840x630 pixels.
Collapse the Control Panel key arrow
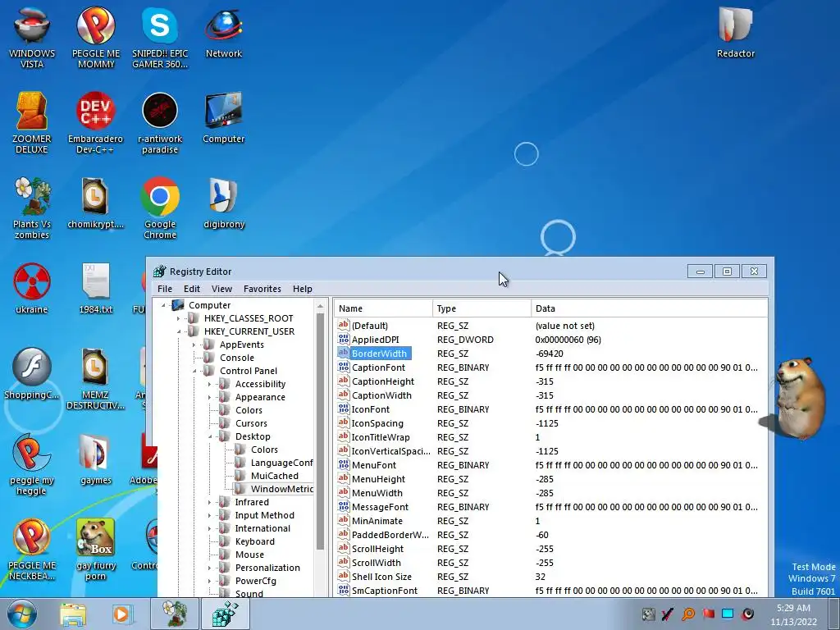[194, 371]
